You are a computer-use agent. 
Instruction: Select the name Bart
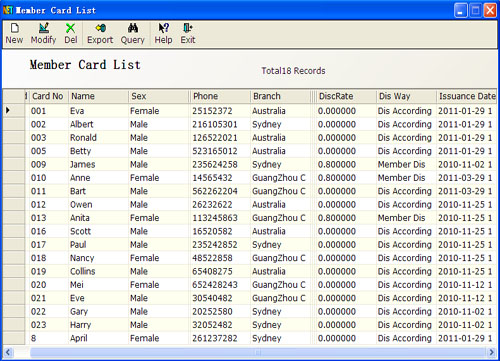78,191
